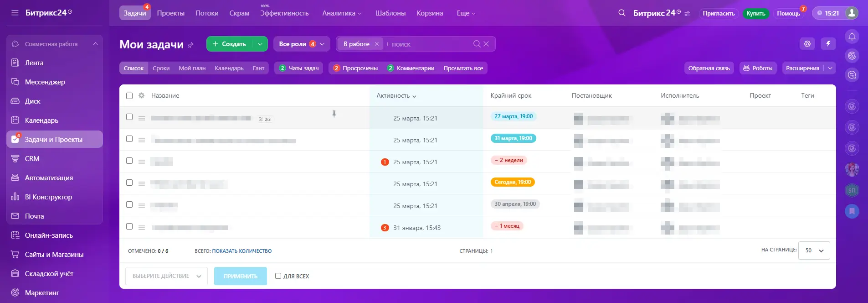868x303 pixels.
Task: Select the checkbox of the first task row
Action: (x=129, y=117)
